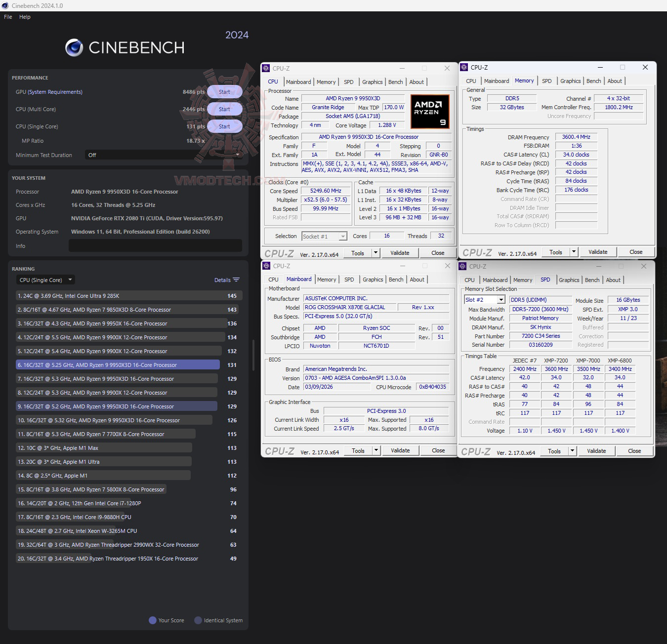
Task: Click the Cinebench app icon in the title bar
Action: [x=5, y=5]
